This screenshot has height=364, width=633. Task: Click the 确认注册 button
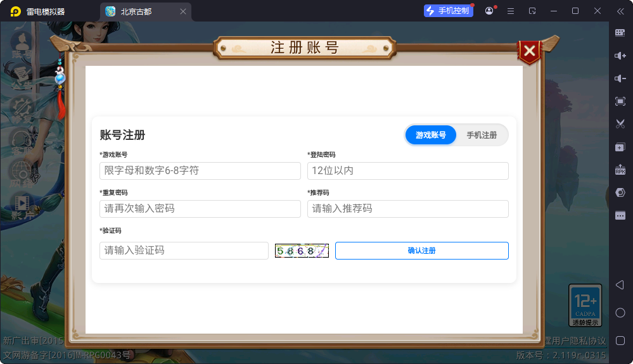pos(421,251)
